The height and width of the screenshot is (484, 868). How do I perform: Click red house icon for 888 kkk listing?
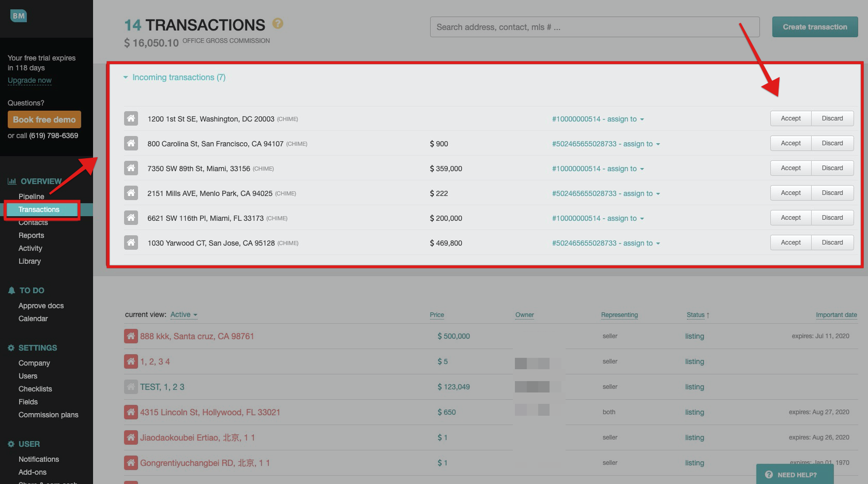[131, 336]
